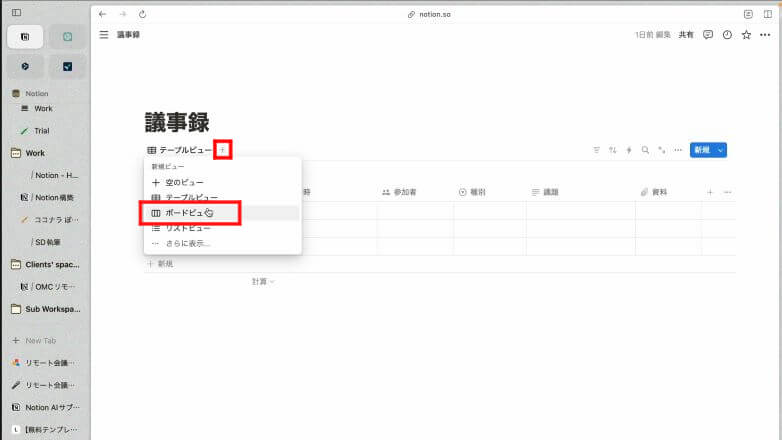Click the database search magnifier icon
782x440 pixels.
click(645, 150)
